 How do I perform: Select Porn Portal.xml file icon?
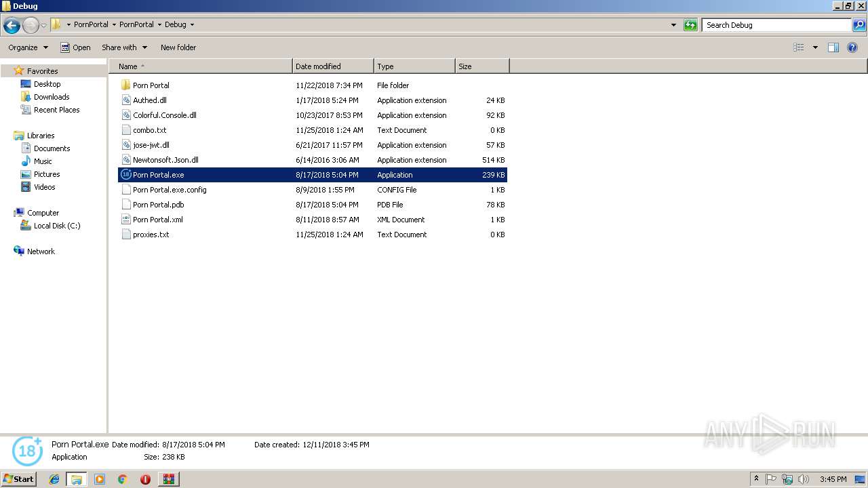click(125, 220)
